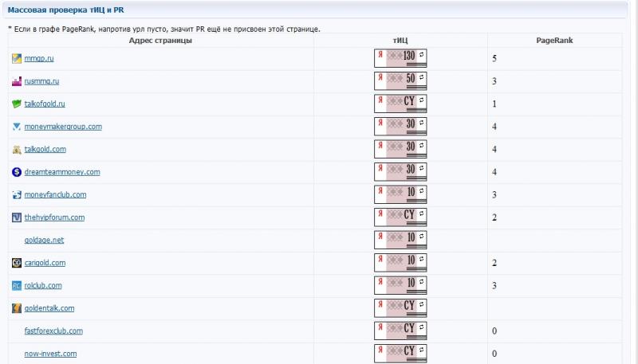
Task: Open the goldage.net link
Action: click(x=44, y=241)
